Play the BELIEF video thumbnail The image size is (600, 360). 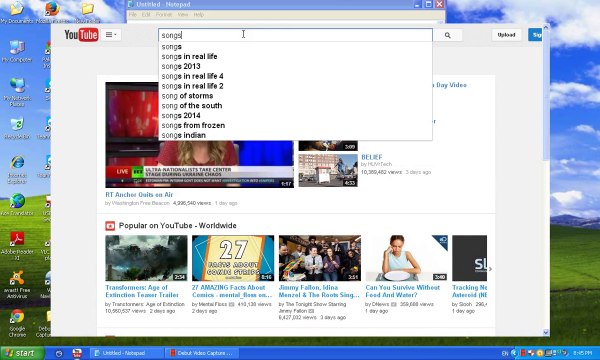tap(328, 170)
